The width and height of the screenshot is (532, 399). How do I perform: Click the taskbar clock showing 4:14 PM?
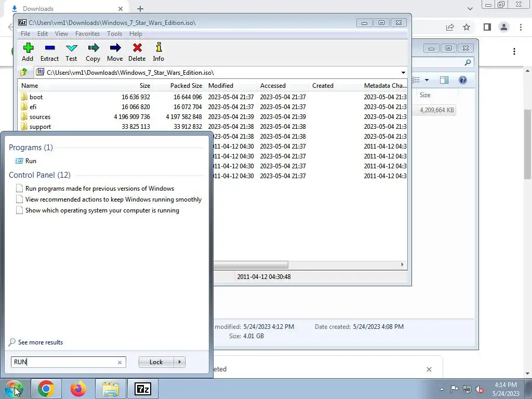click(x=506, y=389)
